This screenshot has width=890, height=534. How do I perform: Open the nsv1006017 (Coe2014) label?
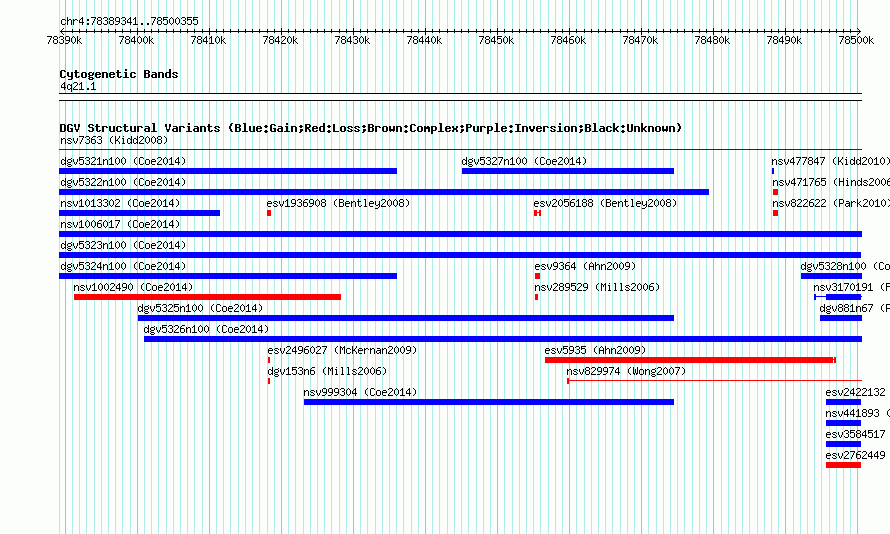point(120,224)
